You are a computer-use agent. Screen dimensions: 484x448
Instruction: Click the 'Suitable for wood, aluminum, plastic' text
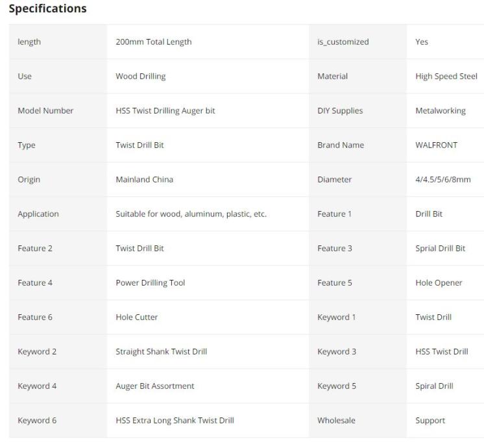[x=191, y=214]
